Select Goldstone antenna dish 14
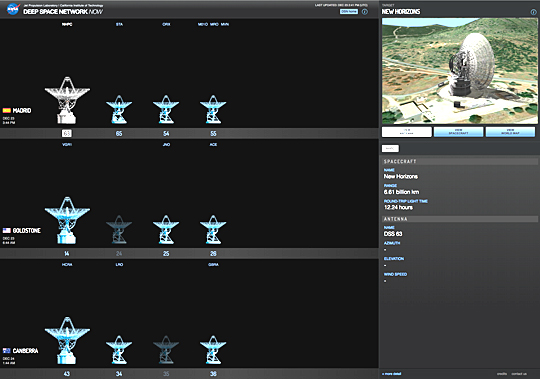Viewport: 540px width, 379px height. click(67, 220)
